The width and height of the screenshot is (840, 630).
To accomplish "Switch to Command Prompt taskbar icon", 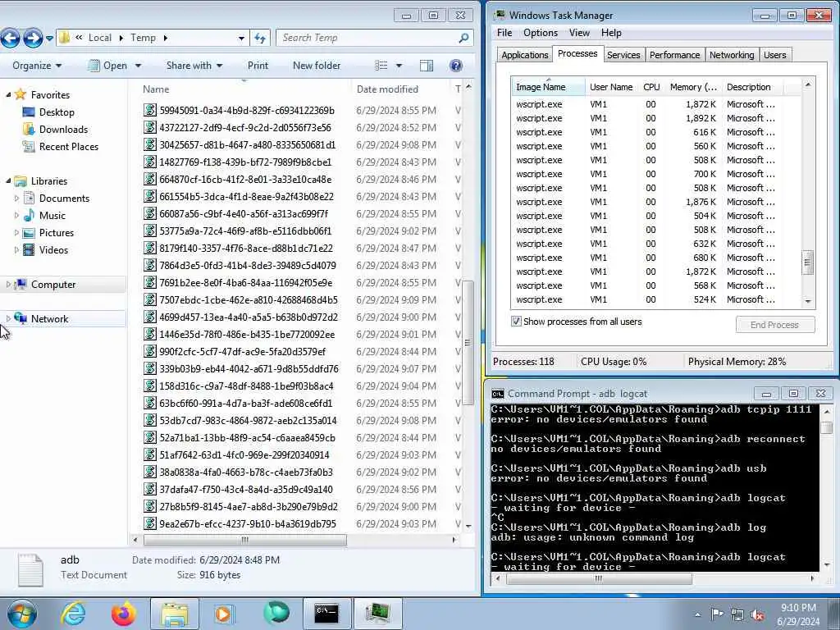I will click(326, 614).
